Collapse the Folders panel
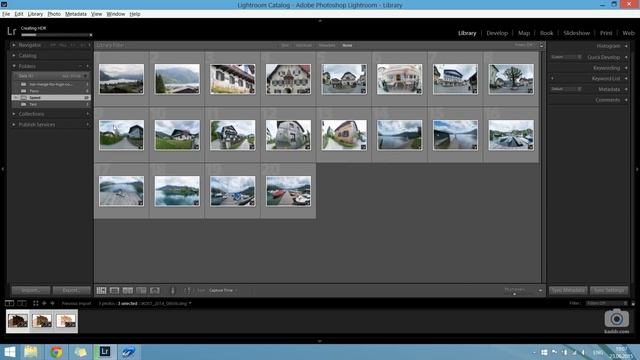Screen dimensions: 640x360 (x=14, y=66)
